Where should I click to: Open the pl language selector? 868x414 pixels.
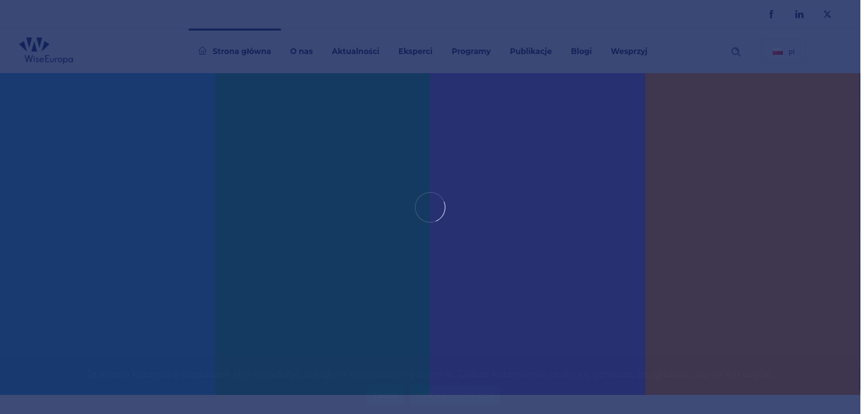tap(783, 52)
